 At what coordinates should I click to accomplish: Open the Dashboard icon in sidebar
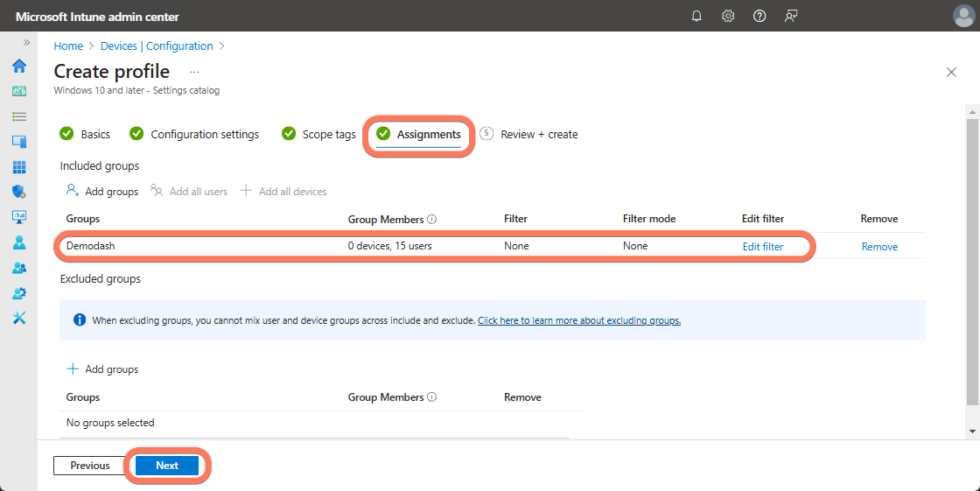18,91
